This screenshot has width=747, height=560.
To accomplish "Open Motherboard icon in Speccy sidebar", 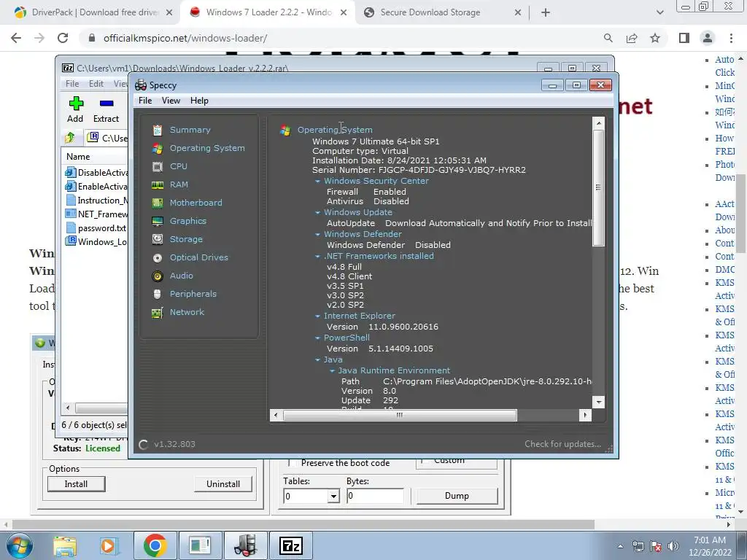I will [x=158, y=203].
